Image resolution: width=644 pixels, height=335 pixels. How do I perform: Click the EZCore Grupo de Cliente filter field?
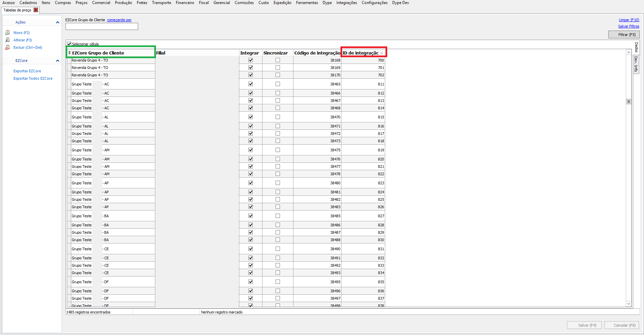tap(102, 26)
